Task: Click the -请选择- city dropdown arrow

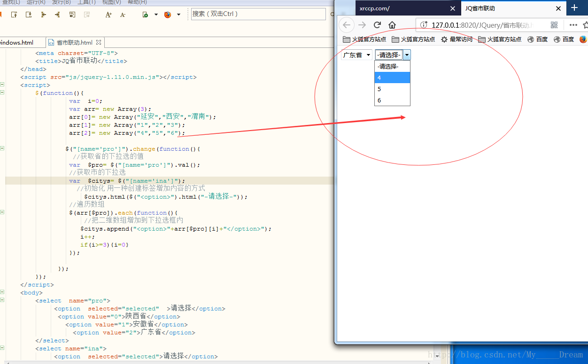Action: click(x=407, y=55)
